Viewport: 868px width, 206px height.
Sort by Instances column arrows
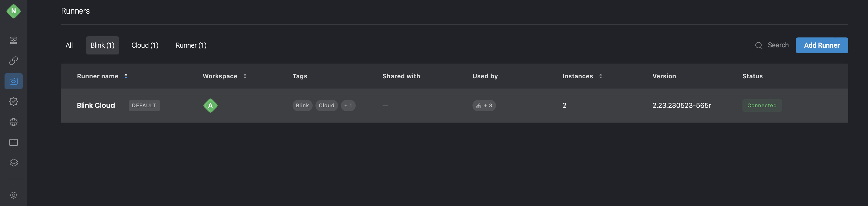pos(600,76)
